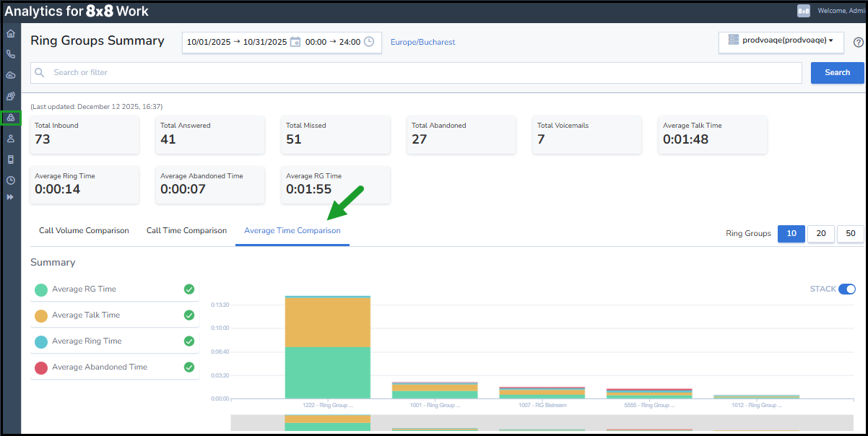Switch to Call Volume Comparison tab

coord(84,231)
